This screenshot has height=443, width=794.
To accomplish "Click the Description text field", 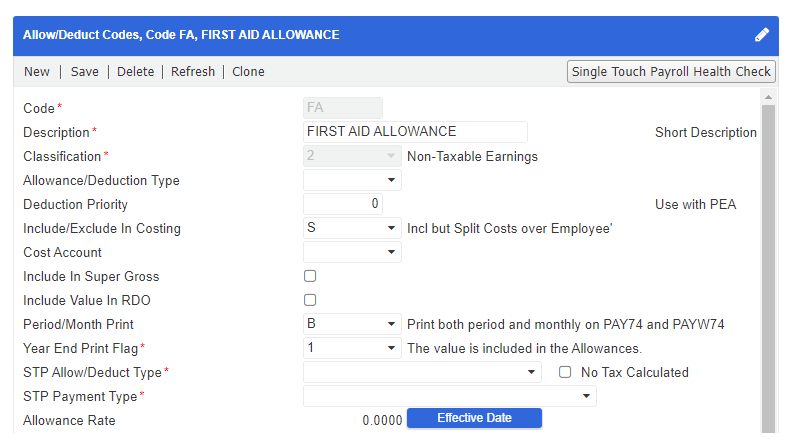I will (415, 132).
